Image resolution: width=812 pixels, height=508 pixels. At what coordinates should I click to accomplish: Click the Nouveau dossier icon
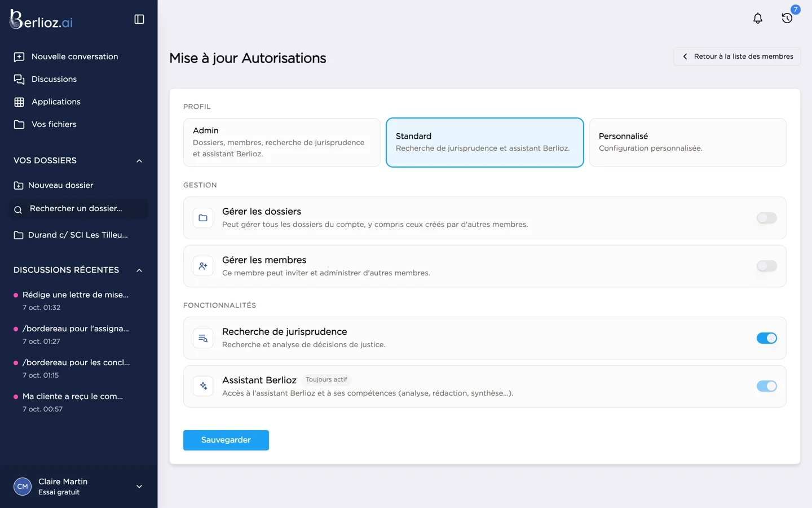[19, 185]
